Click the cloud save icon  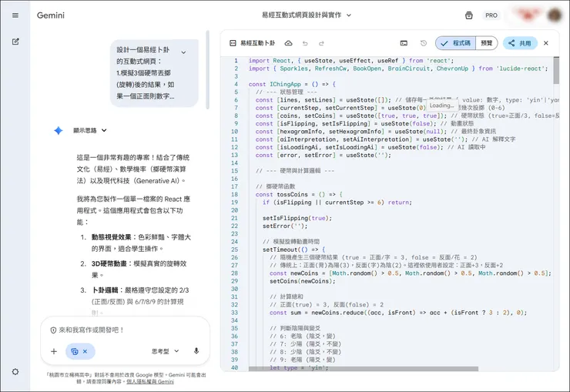(x=288, y=43)
